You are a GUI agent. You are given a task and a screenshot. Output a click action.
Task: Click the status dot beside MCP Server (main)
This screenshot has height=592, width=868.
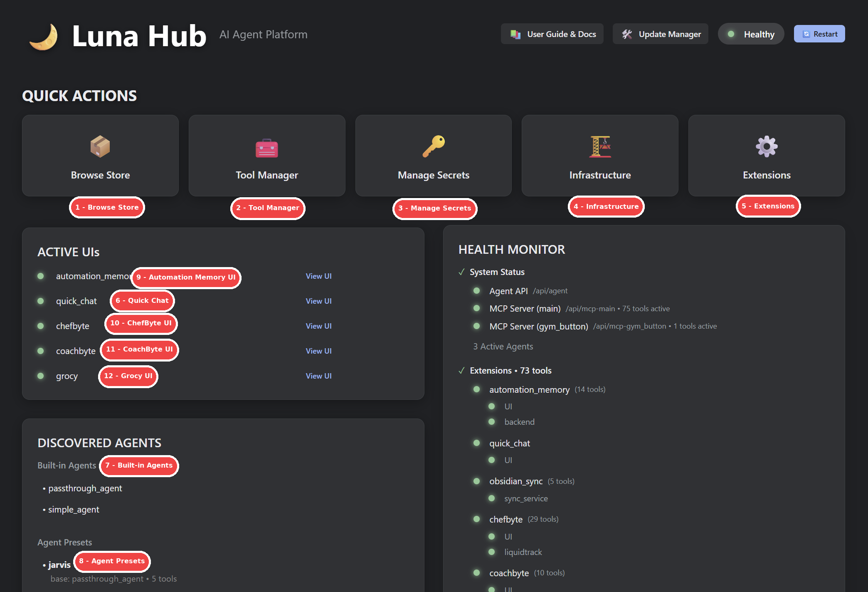click(477, 308)
